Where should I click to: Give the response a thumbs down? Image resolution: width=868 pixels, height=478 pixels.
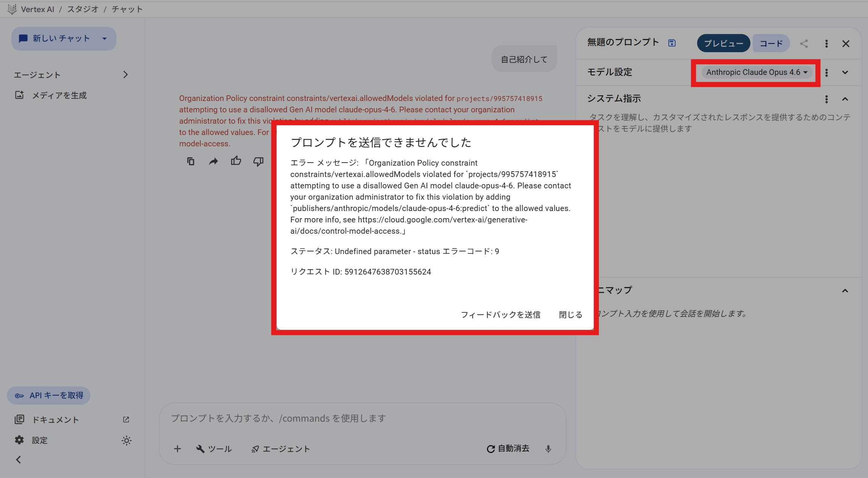tap(258, 161)
